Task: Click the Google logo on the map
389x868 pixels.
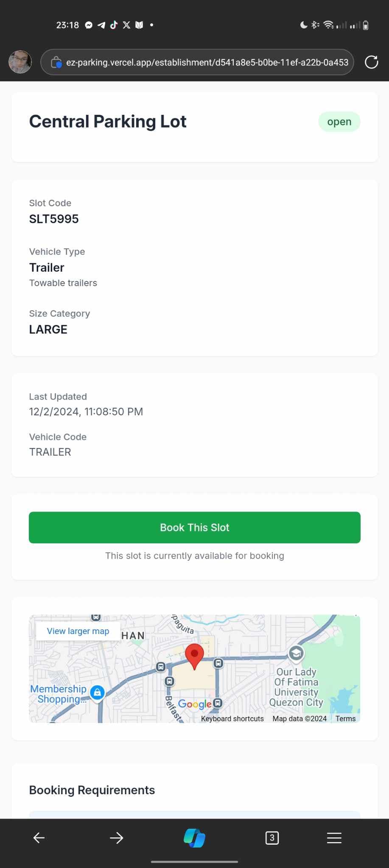Action: tap(194, 704)
